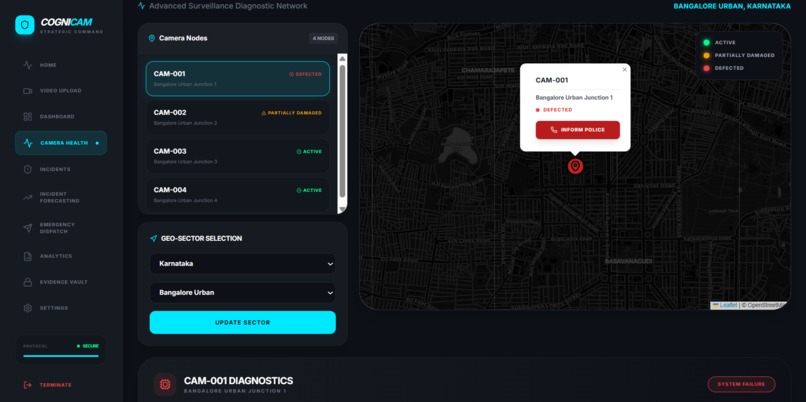Open the Bangalore Urban district dropdown
806x402 pixels.
pos(243,293)
